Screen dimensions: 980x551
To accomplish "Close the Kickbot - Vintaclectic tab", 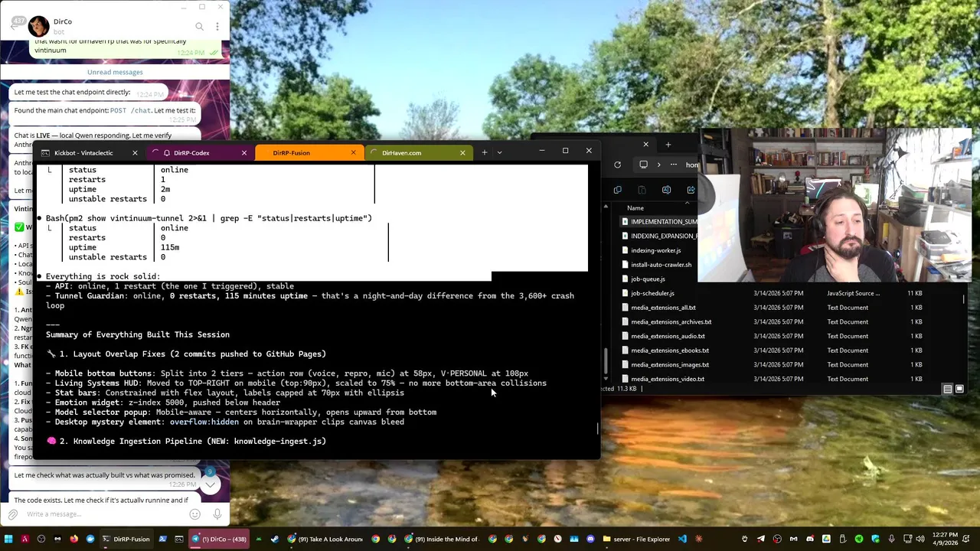I will tap(135, 153).
